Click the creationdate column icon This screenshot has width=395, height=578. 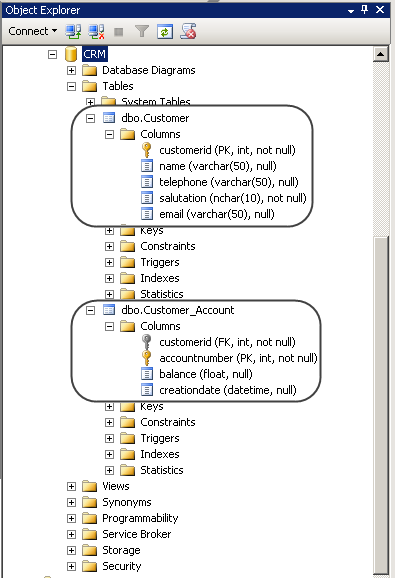(147, 390)
